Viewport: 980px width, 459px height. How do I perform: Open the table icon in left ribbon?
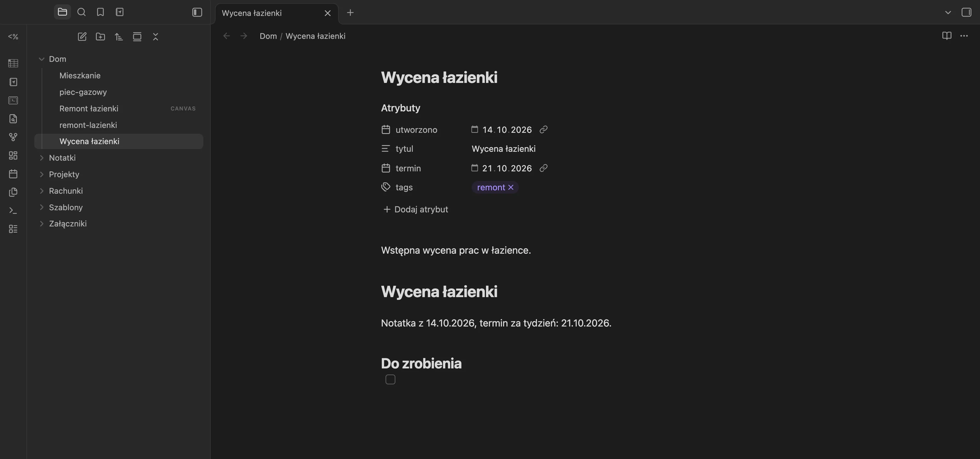pyautogui.click(x=13, y=63)
